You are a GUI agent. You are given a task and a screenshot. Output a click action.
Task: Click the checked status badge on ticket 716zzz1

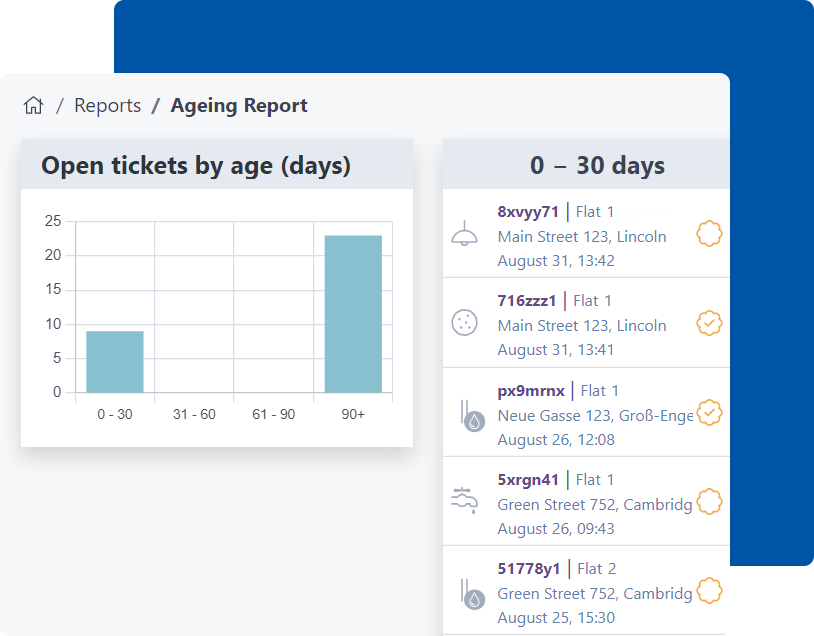point(709,323)
